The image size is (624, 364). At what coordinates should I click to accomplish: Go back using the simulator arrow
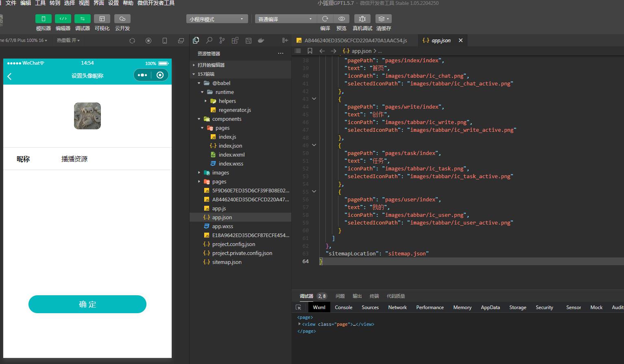10,76
